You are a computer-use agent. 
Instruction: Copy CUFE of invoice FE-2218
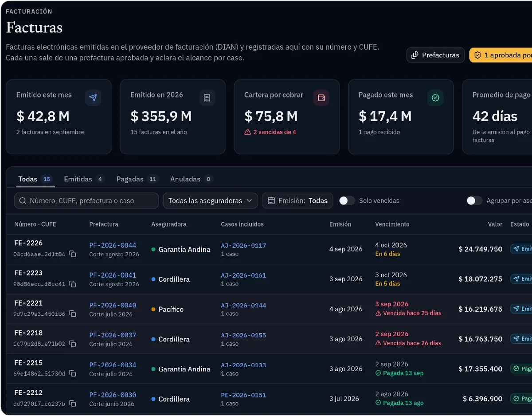73,344
